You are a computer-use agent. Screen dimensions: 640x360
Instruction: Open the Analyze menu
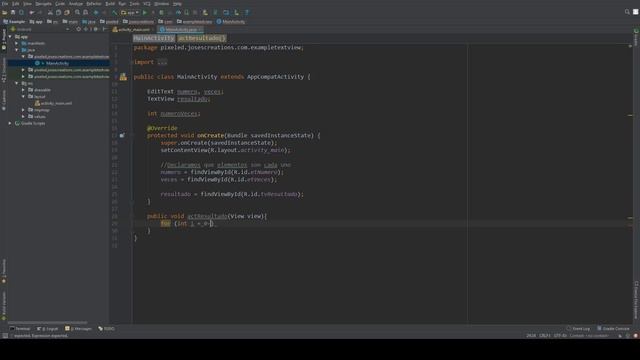coord(76,4)
